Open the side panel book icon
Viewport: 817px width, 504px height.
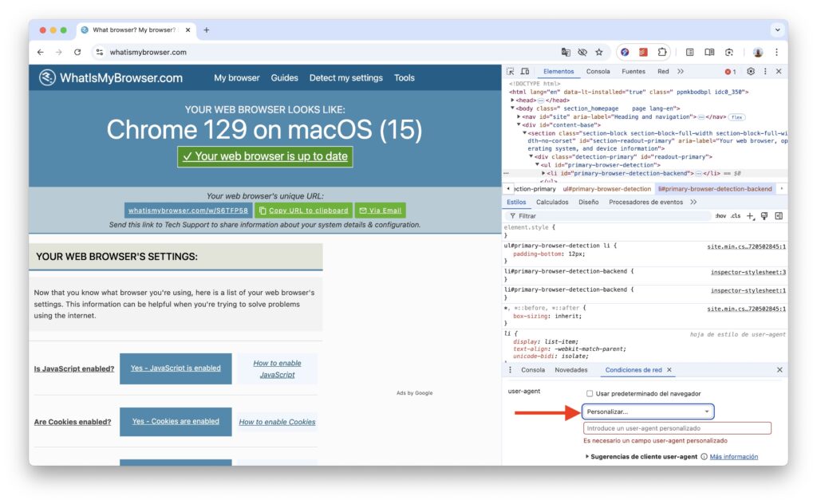pos(709,52)
